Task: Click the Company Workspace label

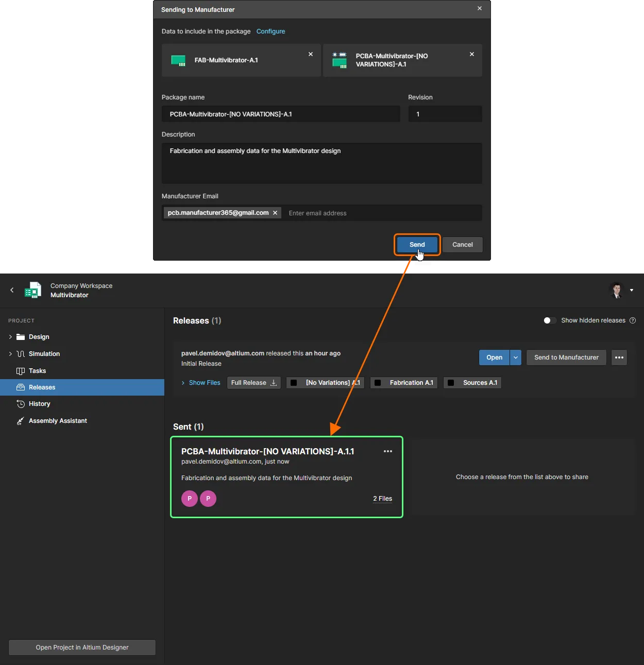Action: pos(81,286)
